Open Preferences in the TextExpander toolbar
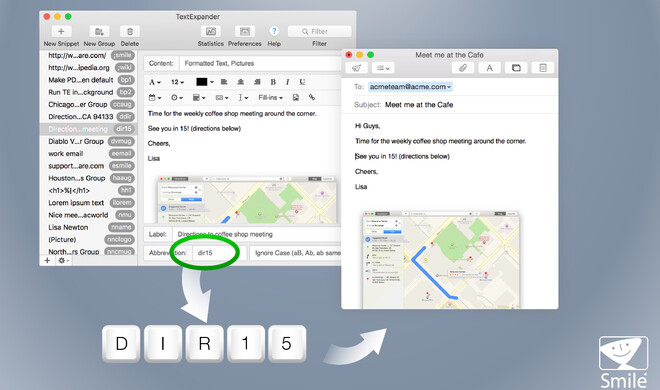Image resolution: width=660 pixels, height=390 pixels. click(x=245, y=32)
